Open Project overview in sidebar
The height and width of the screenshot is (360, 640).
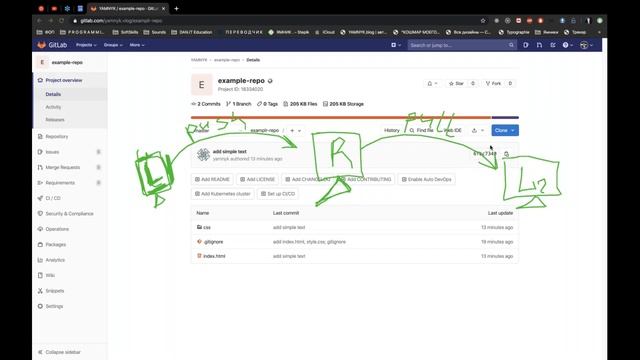pos(64,80)
